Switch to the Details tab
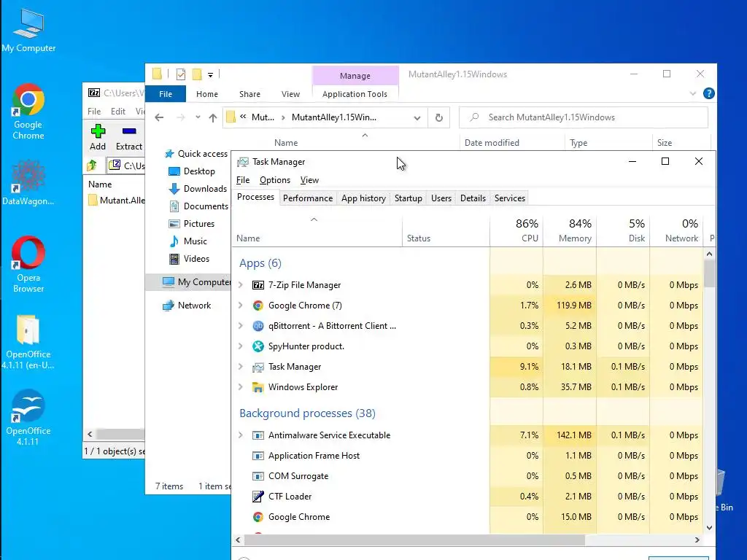 coord(473,198)
